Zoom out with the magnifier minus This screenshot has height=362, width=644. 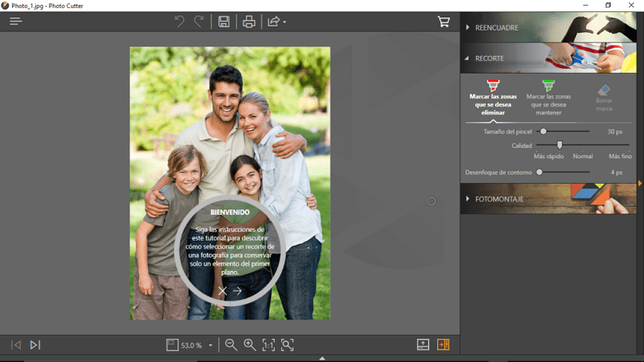click(x=231, y=344)
